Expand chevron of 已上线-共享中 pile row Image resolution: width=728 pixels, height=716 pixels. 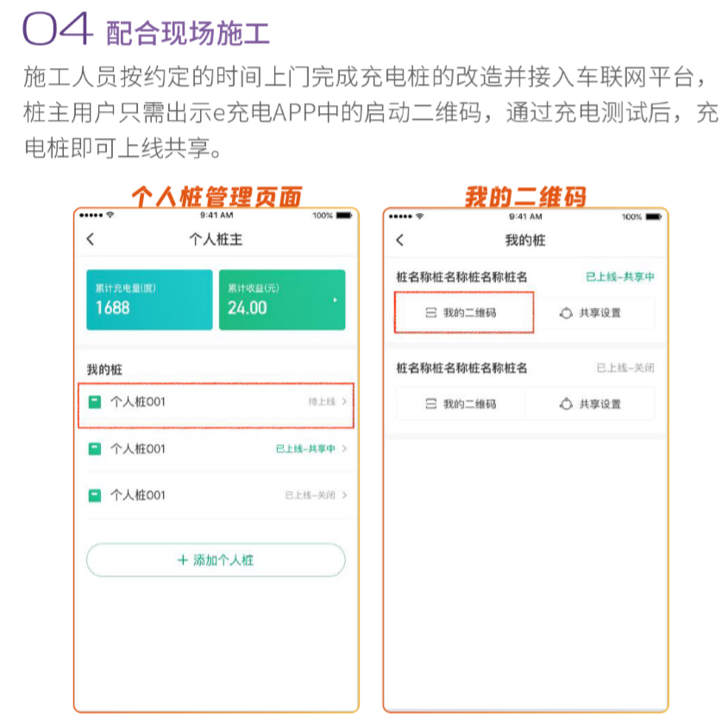(344, 449)
